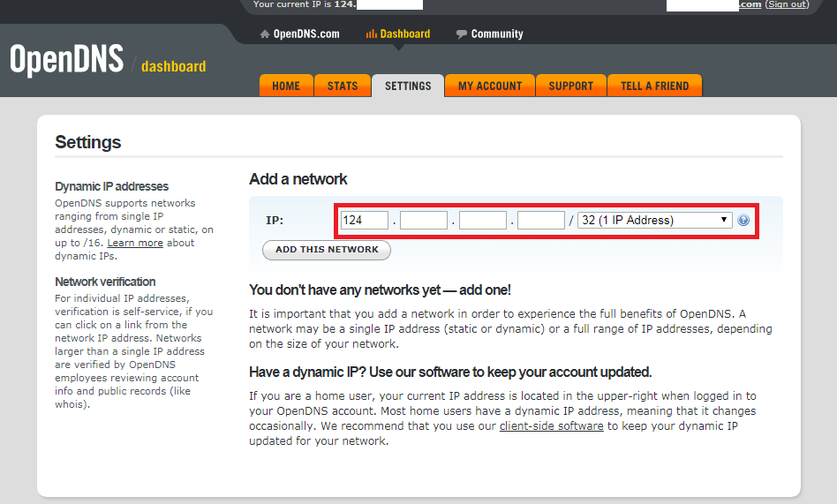Click the blue help icon beside subnet dropdown
Screen dimensions: 837x504
pos(743,221)
